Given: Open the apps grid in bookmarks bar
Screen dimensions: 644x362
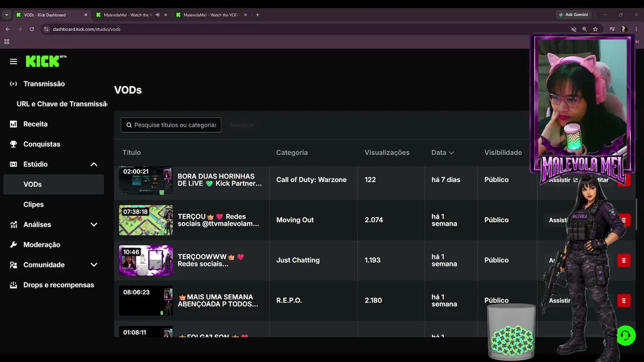Looking at the screenshot, I should (x=7, y=42).
